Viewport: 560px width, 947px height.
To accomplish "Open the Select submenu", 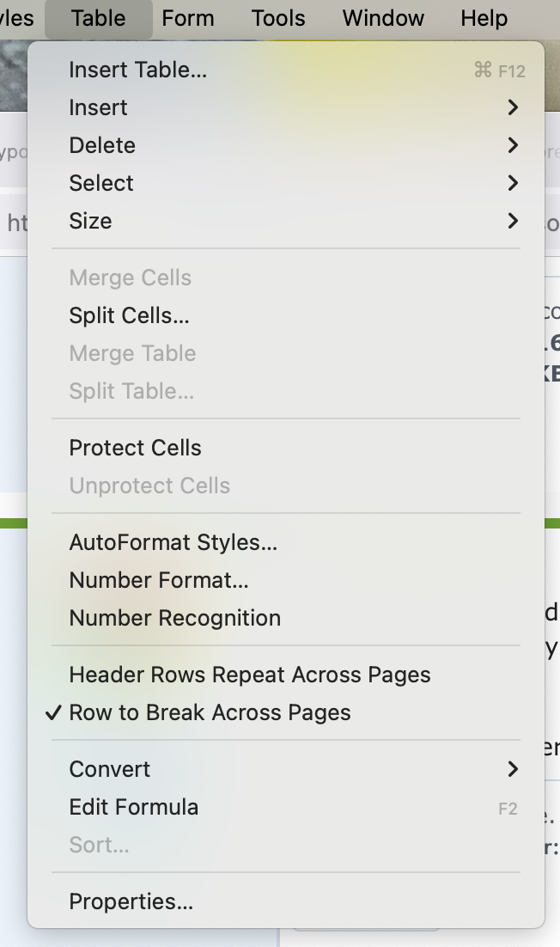I will pyautogui.click(x=101, y=183).
